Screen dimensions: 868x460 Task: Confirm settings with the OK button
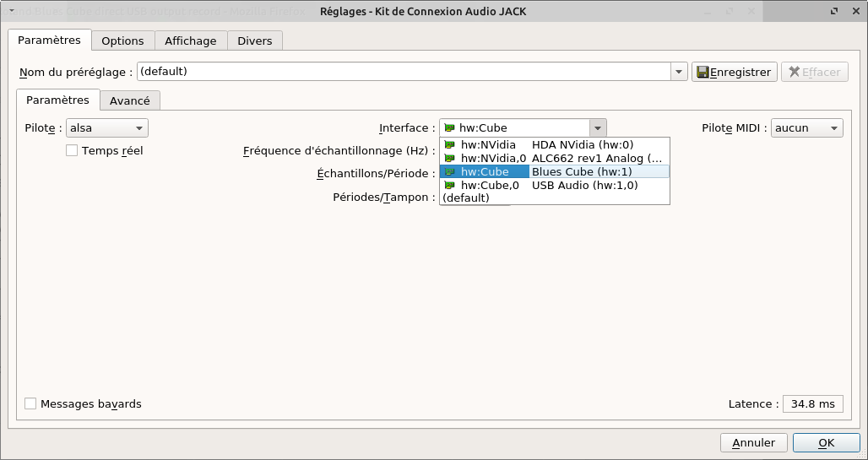click(x=826, y=442)
